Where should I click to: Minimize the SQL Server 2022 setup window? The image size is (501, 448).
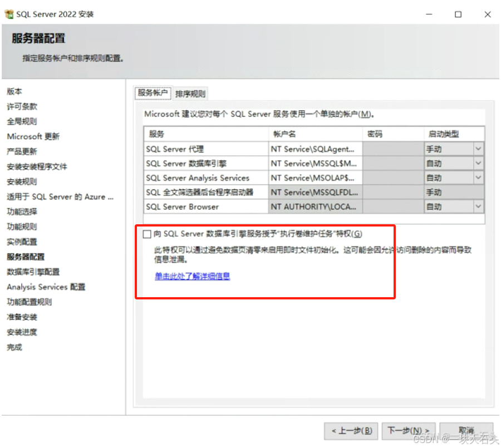point(429,14)
